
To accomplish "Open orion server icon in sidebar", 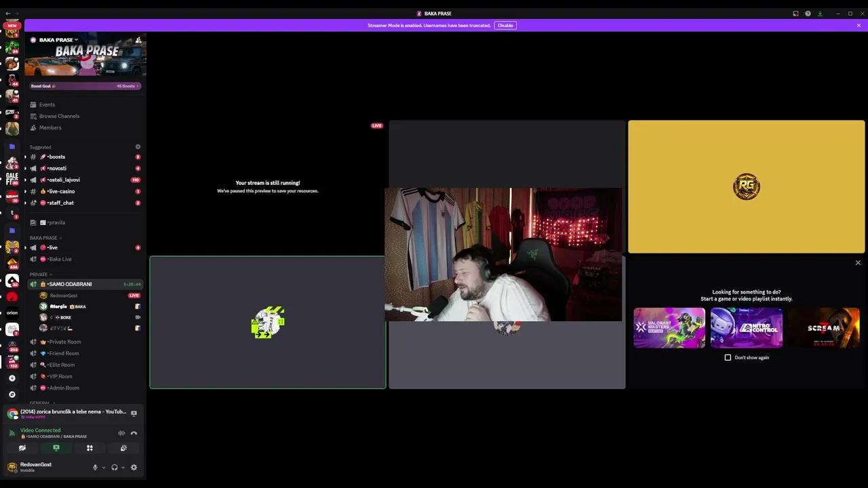I will [12, 312].
